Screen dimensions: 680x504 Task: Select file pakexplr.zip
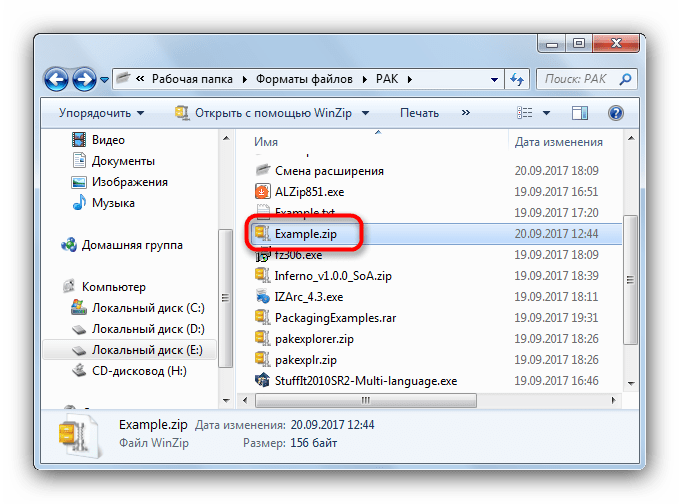pos(306,360)
